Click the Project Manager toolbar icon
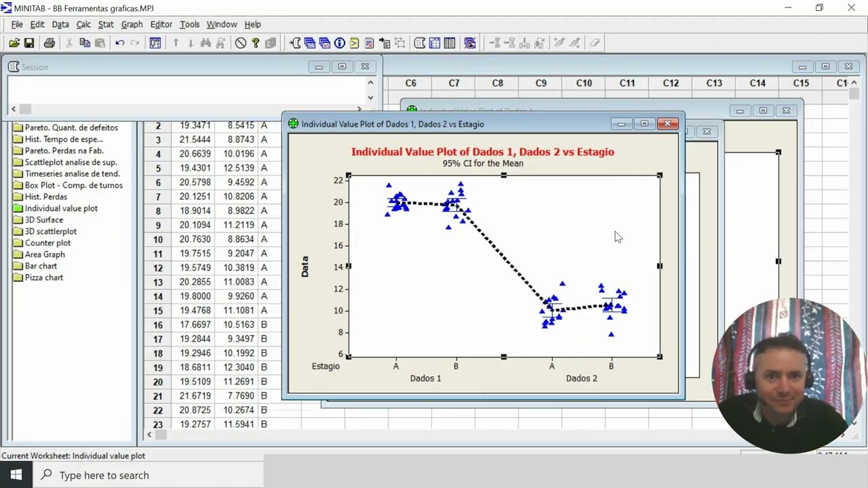 click(449, 43)
